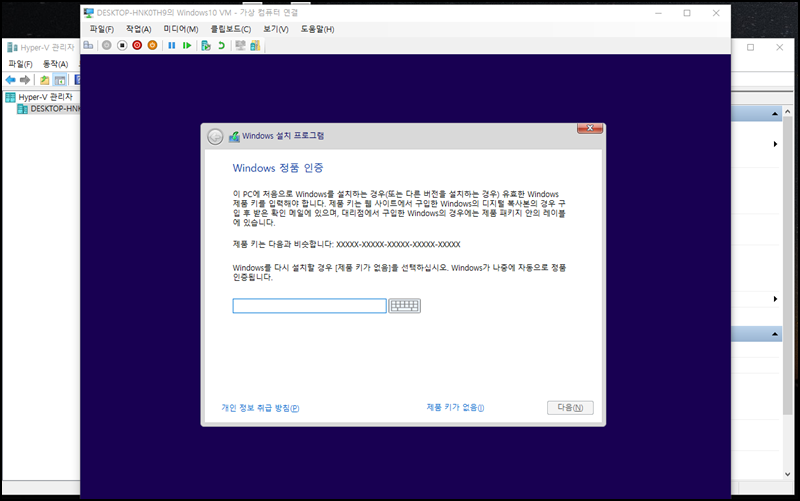Screen dimensions: 800x501
Task: Click the red Shut Down icon
Action: pos(137,45)
